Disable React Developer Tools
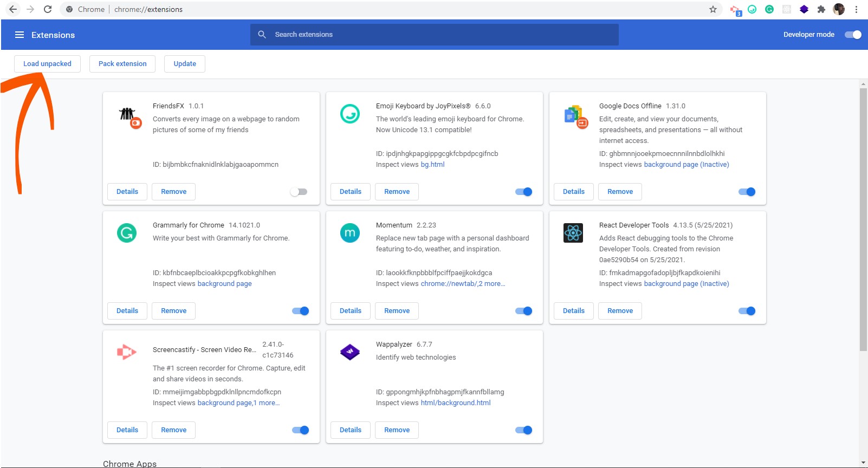Viewport: 868px width, 468px height. [x=747, y=311]
